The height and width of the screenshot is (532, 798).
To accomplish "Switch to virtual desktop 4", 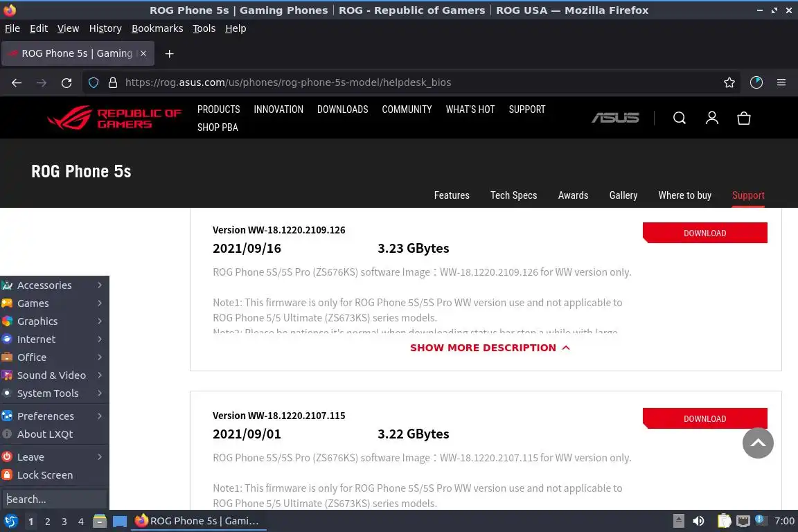I will tap(80, 522).
